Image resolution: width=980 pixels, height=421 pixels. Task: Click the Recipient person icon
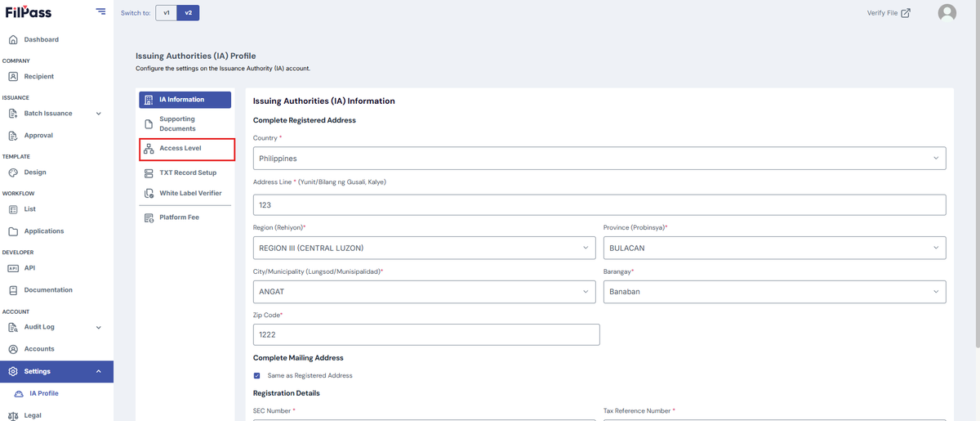(x=13, y=76)
